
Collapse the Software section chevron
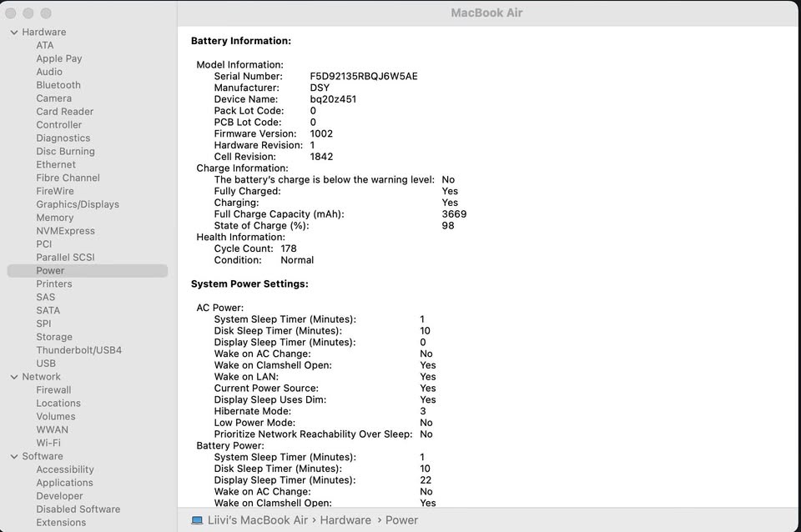pyautogui.click(x=14, y=456)
